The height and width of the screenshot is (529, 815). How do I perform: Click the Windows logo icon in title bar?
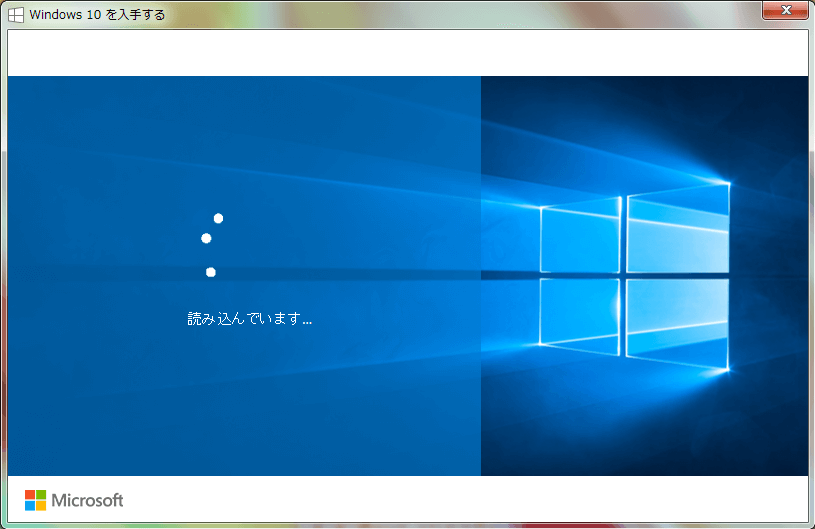click(16, 15)
